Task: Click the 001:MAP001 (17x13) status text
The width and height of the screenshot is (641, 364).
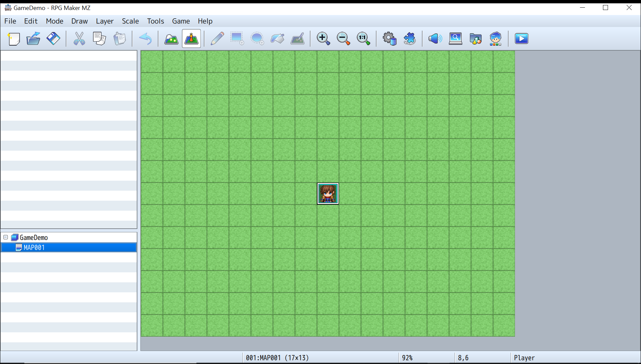Action: pyautogui.click(x=277, y=358)
